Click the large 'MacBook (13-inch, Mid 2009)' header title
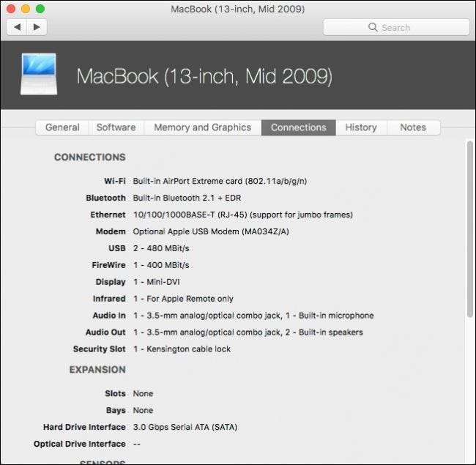This screenshot has width=476, height=465. click(204, 76)
